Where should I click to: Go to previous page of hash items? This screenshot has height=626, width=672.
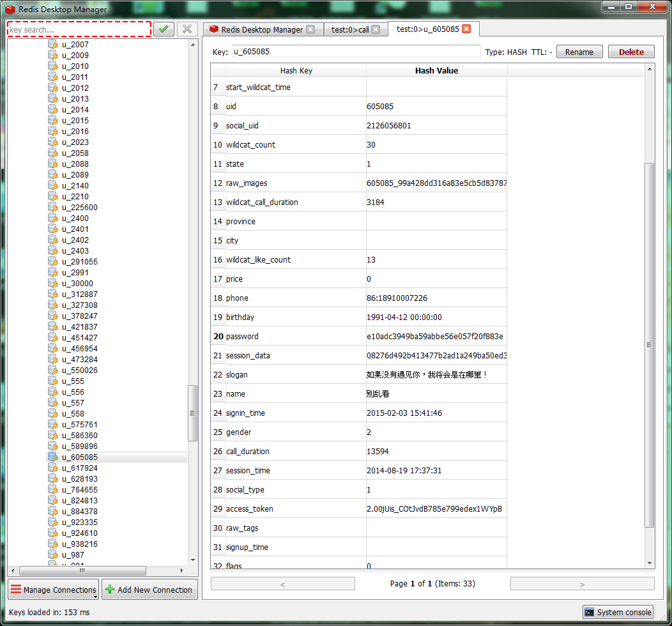(x=282, y=584)
